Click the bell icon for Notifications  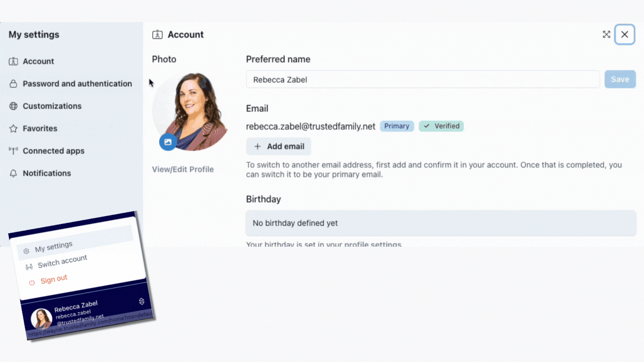point(13,173)
